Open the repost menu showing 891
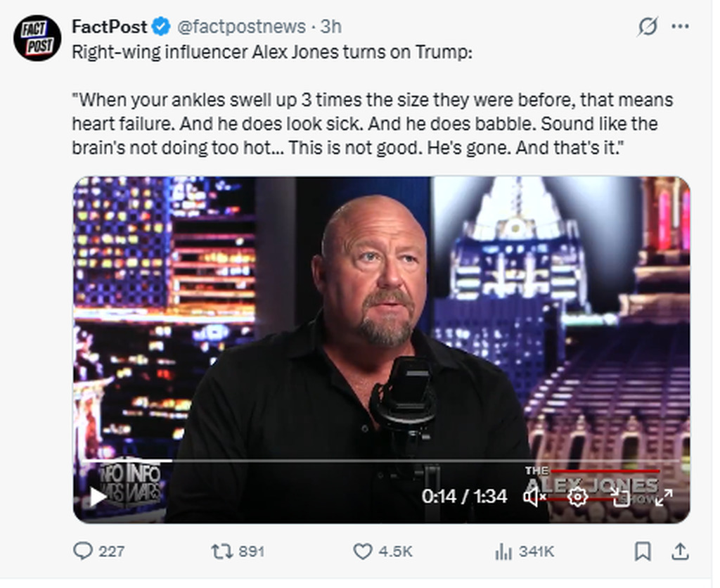720x588 pixels. [220, 552]
